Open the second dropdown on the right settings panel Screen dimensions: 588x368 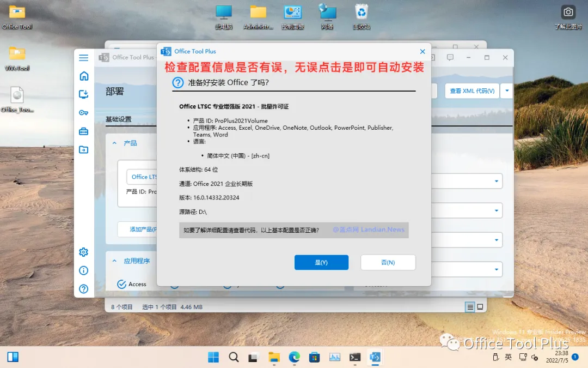point(467,210)
